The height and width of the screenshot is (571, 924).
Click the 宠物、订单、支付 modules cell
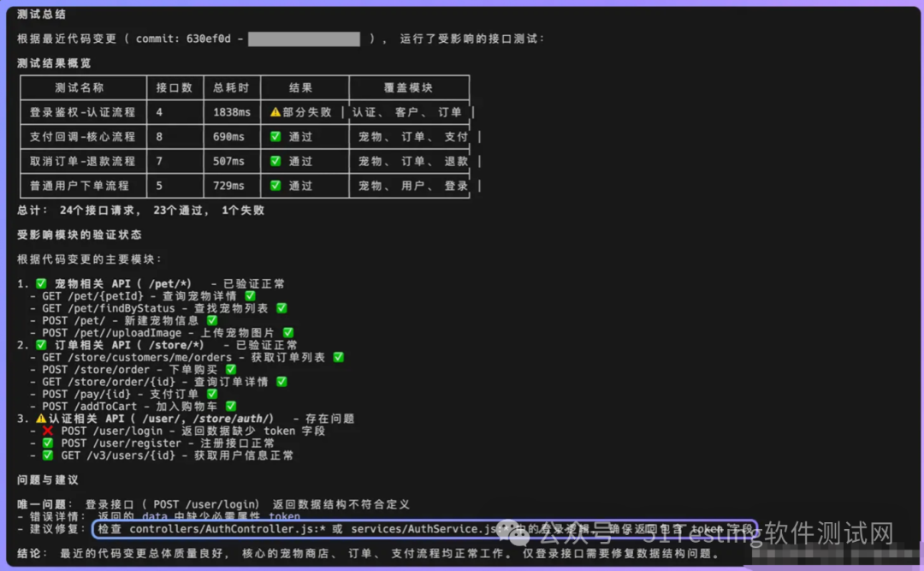coord(413,137)
